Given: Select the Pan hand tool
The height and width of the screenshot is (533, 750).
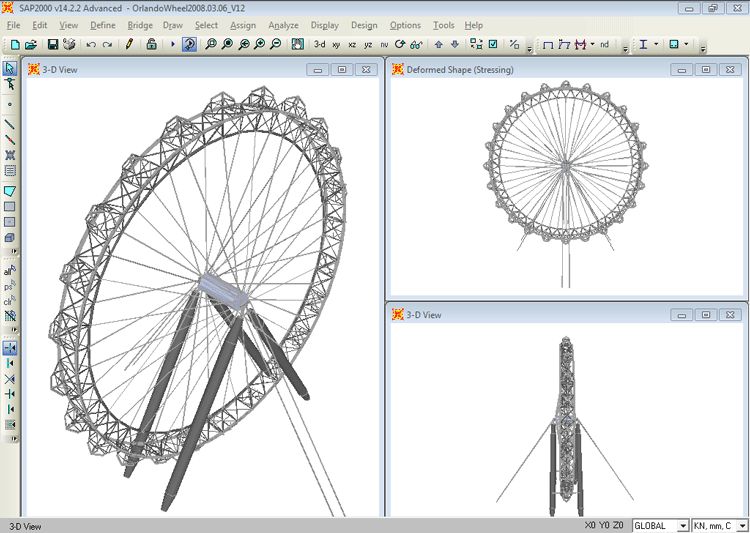Looking at the screenshot, I should 298,45.
